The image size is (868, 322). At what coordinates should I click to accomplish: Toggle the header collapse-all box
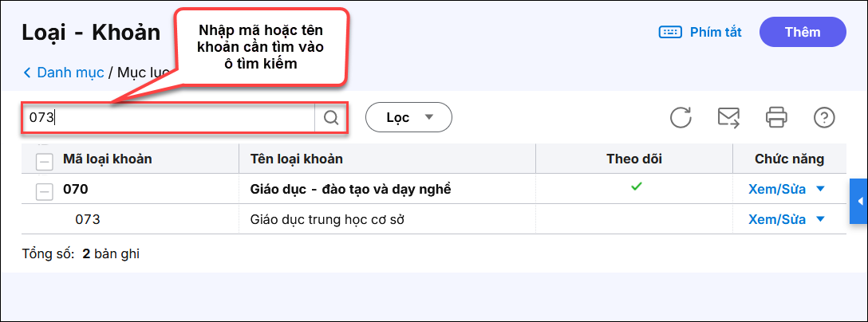45,159
